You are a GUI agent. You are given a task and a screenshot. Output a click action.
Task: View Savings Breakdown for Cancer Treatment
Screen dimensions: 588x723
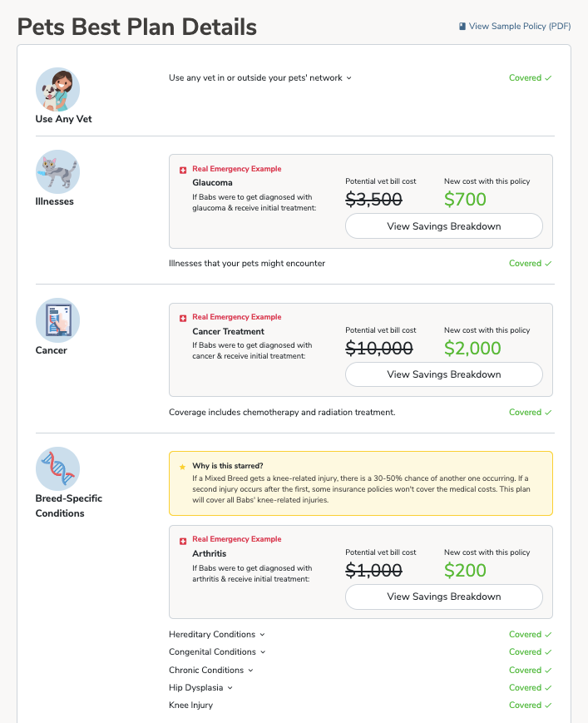(x=443, y=374)
